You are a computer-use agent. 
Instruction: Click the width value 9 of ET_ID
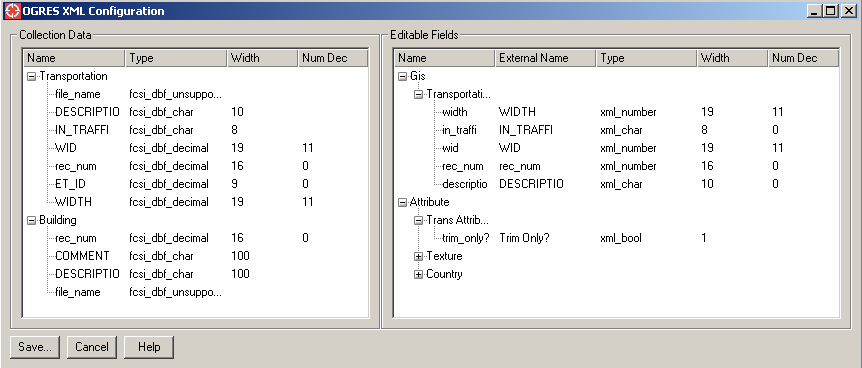click(234, 184)
